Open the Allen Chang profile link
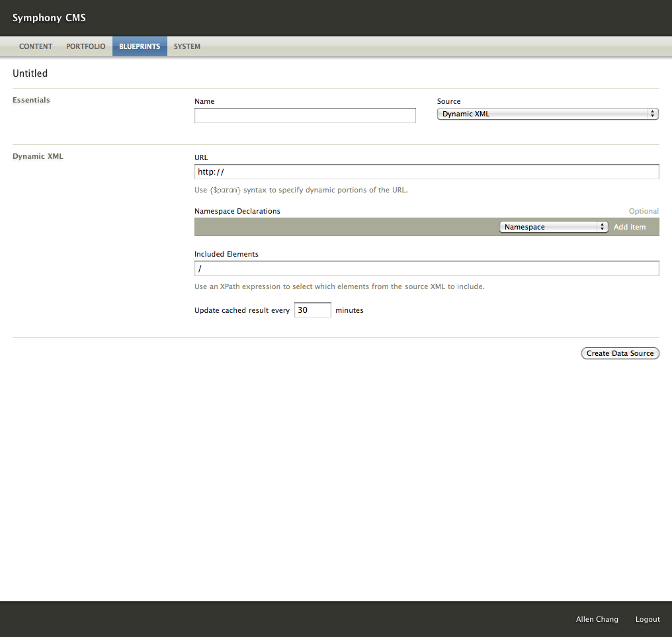672x637 pixels. [x=597, y=619]
